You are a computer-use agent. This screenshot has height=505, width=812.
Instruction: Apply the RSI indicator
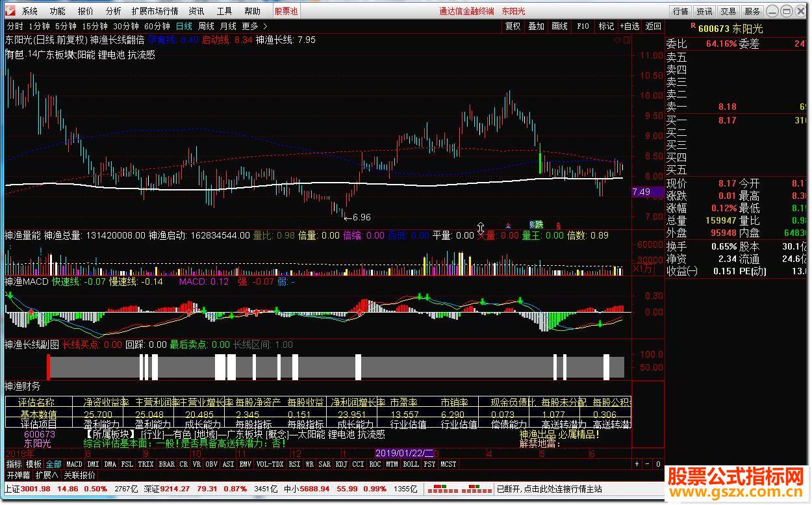295,464
